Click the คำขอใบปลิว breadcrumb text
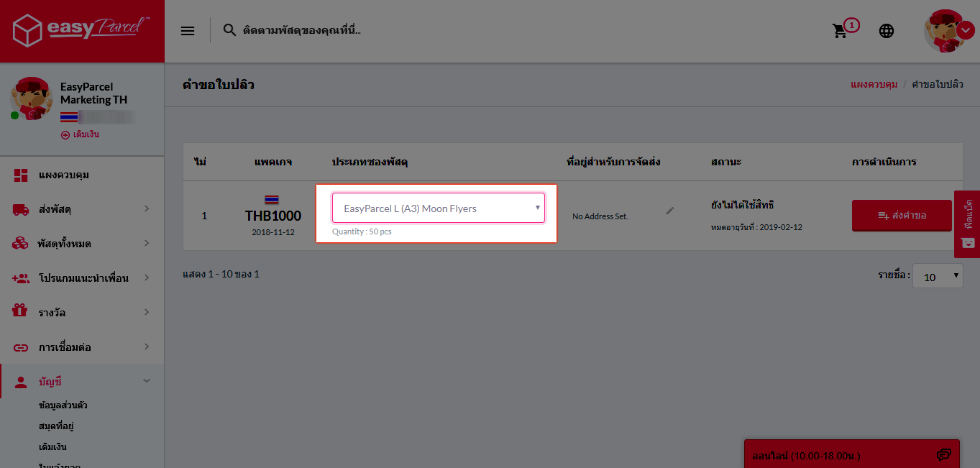980x468 pixels. [x=937, y=84]
